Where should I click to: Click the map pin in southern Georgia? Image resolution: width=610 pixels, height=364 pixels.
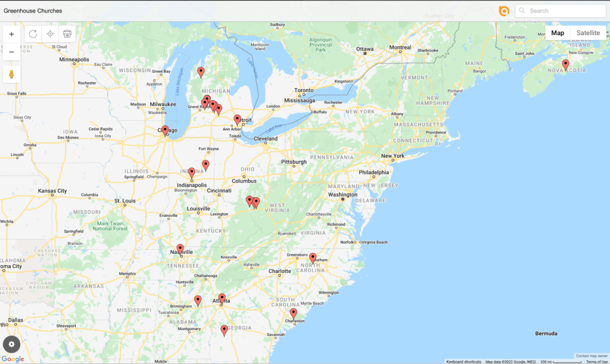[224, 331]
